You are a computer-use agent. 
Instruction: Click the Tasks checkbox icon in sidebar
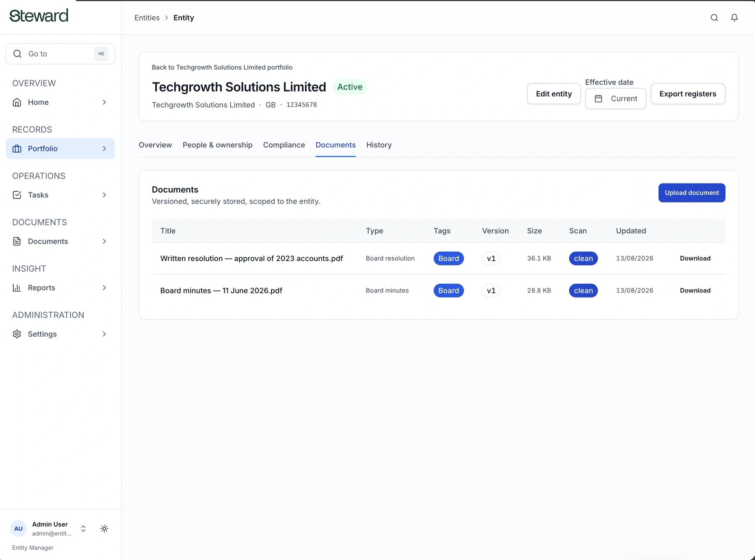17,195
